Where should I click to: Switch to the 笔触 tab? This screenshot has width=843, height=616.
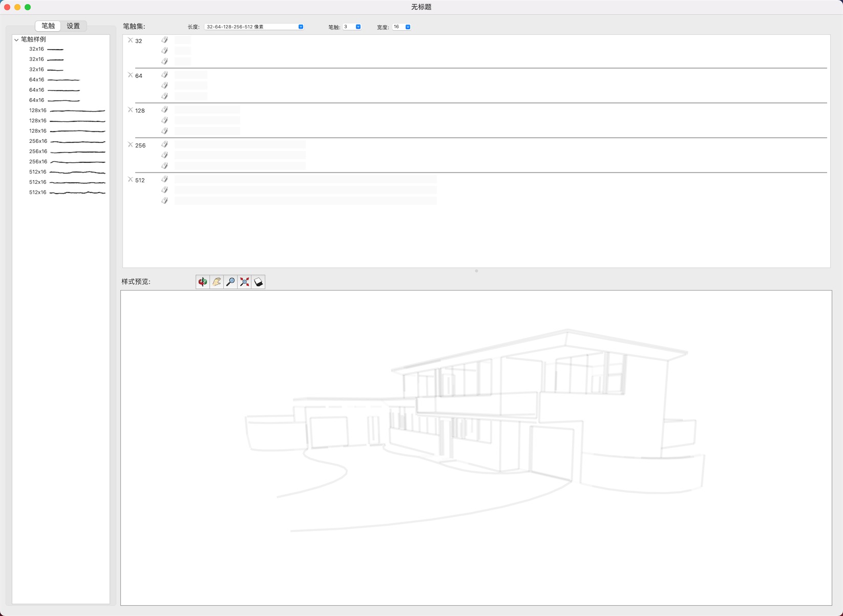(x=48, y=26)
